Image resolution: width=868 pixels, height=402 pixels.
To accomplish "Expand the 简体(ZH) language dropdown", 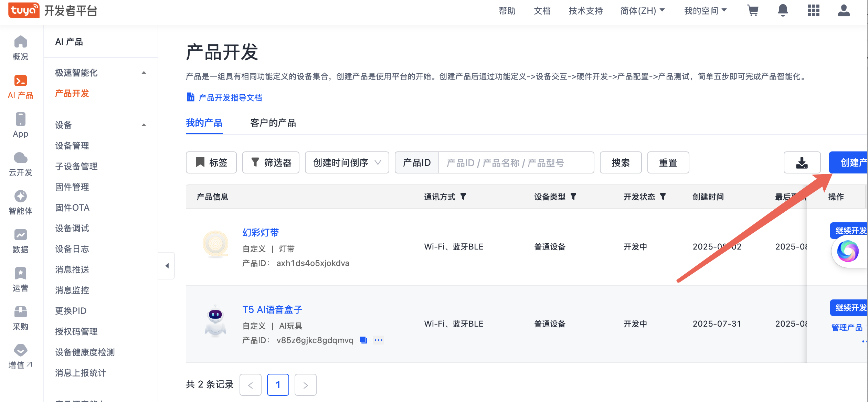I will tap(643, 10).
